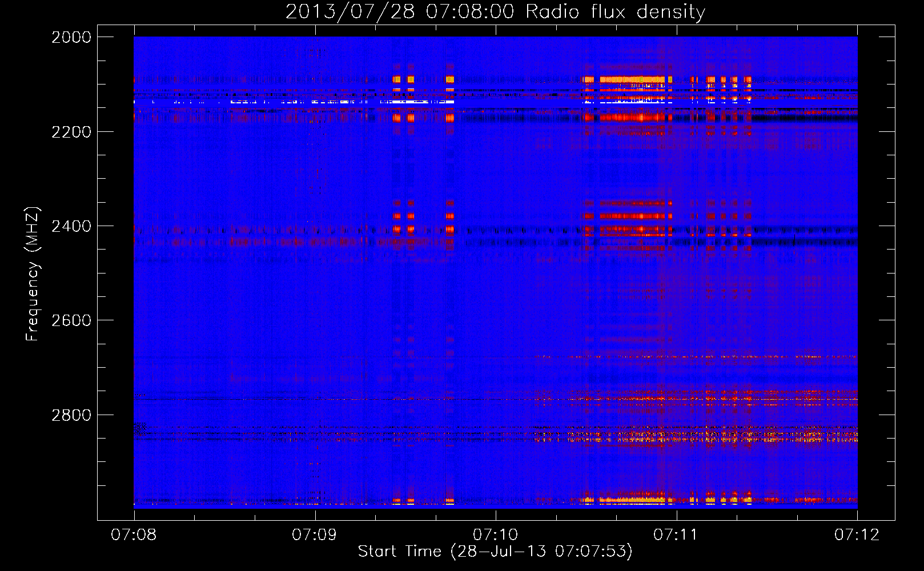
Task: Select the 2400 frequency tick label
Action: (x=71, y=226)
